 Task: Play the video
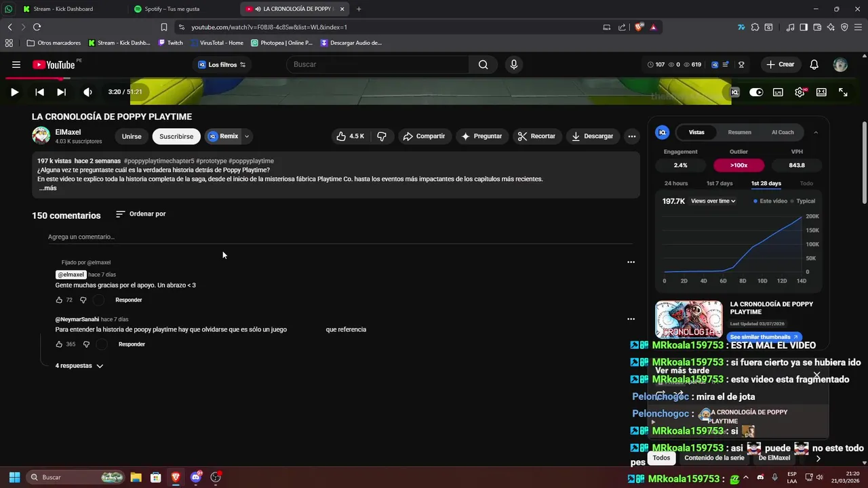(x=14, y=92)
